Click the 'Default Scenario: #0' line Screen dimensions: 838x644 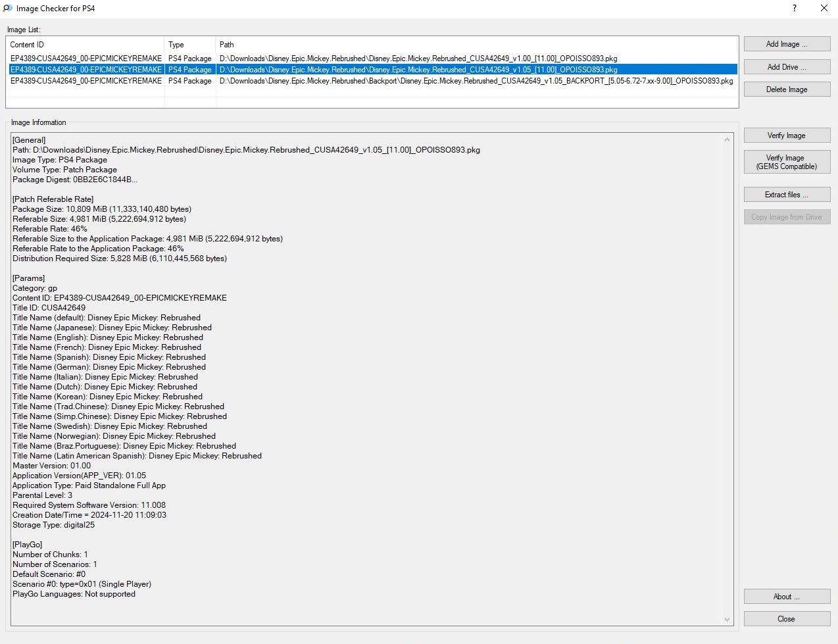point(49,574)
